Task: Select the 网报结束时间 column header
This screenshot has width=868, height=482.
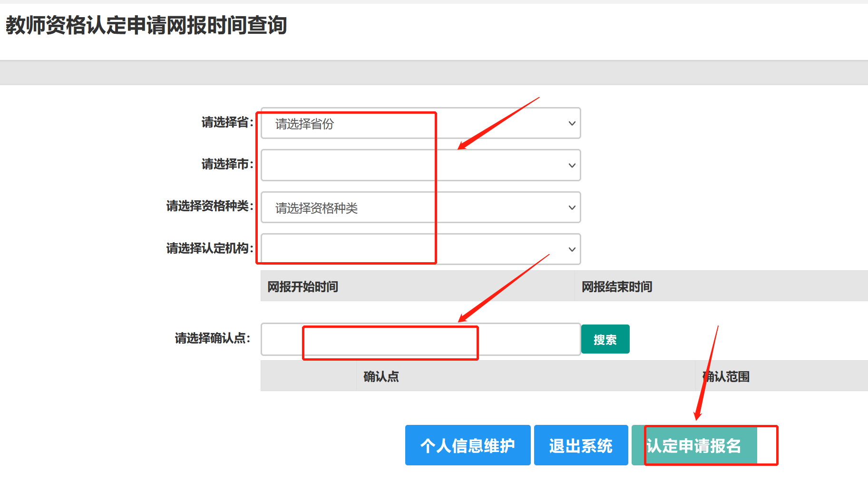Action: (x=617, y=286)
